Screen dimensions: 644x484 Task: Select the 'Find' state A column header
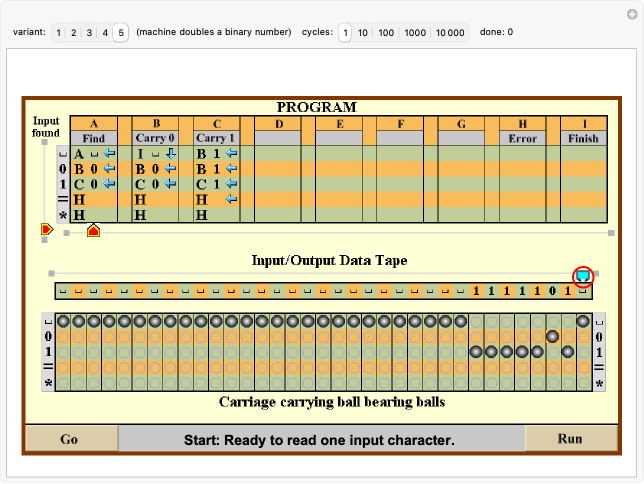94,138
